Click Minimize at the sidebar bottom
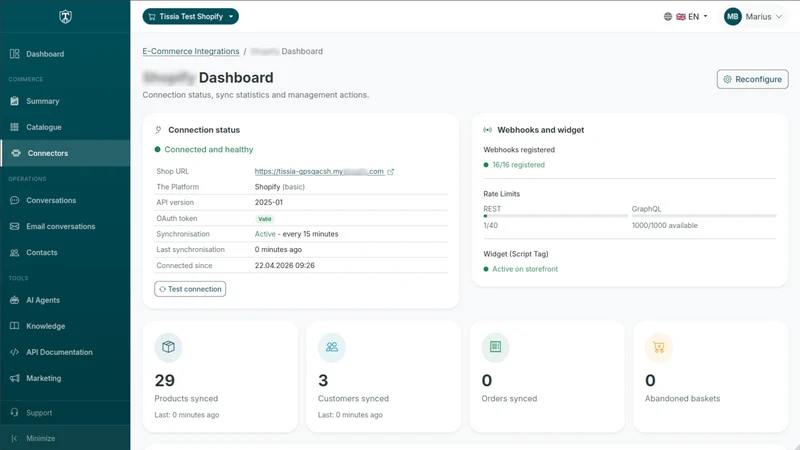Viewport: 800px width, 450px height. click(x=65, y=438)
